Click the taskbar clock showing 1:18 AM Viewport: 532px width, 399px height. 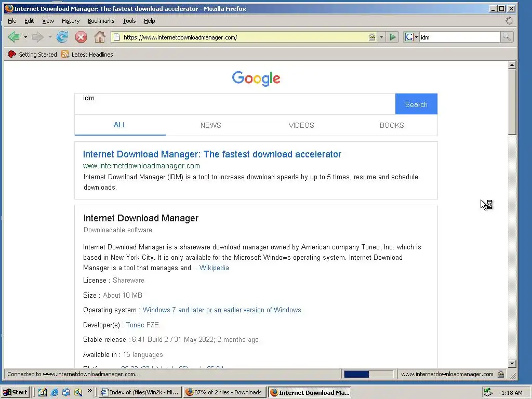coord(512,393)
